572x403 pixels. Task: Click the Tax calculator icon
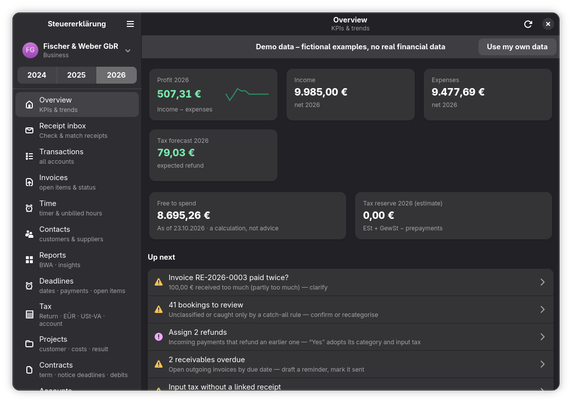click(29, 314)
